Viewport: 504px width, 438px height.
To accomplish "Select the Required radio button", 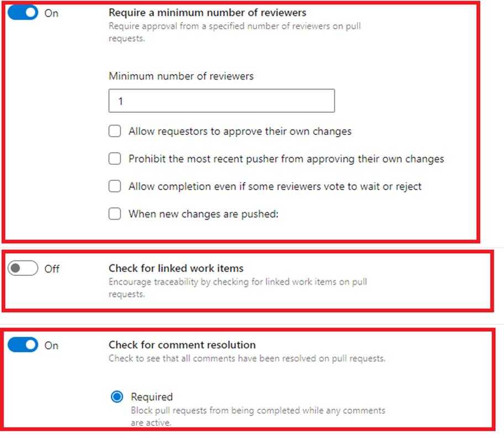I will (117, 397).
